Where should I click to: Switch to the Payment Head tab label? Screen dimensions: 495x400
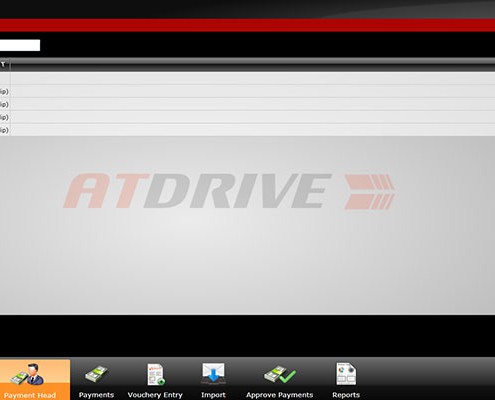(30, 395)
